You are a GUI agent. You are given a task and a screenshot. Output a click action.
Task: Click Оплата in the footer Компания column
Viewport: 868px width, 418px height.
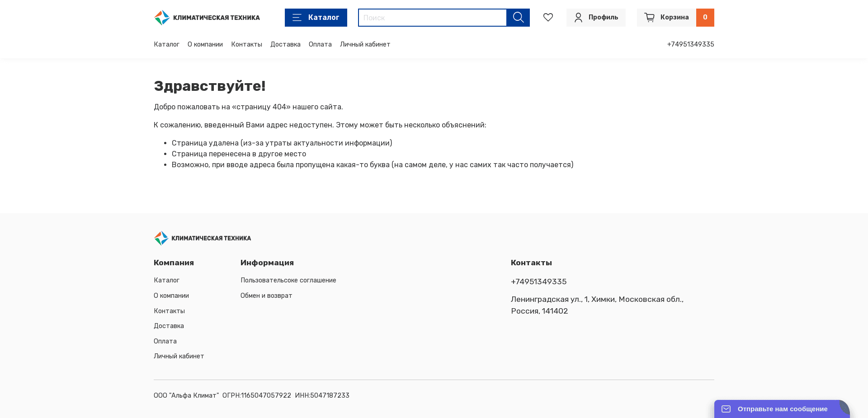[x=165, y=341]
